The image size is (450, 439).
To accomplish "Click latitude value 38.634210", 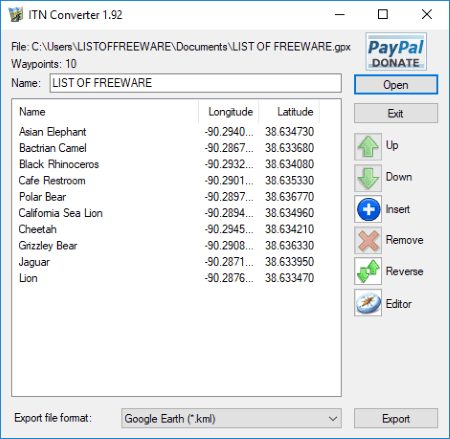I will [289, 229].
